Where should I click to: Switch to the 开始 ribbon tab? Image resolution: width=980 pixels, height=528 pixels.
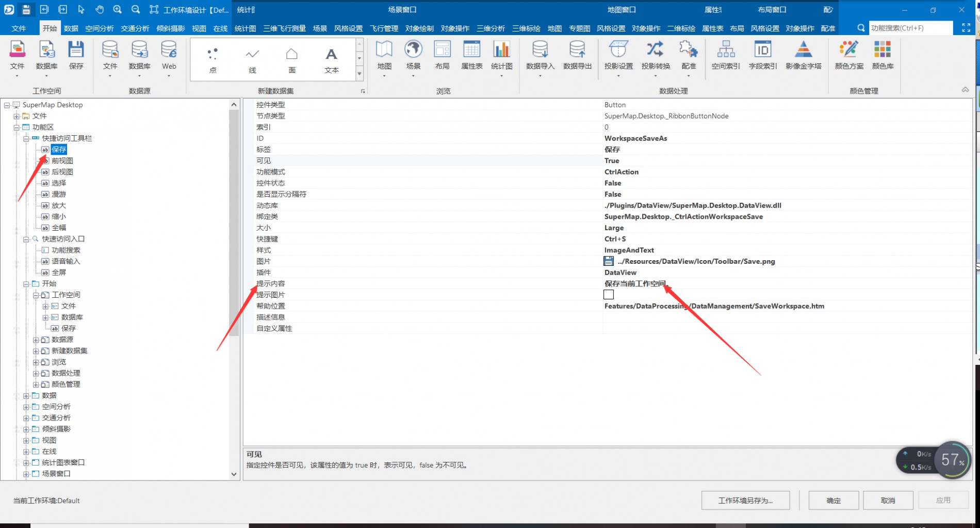pos(50,28)
